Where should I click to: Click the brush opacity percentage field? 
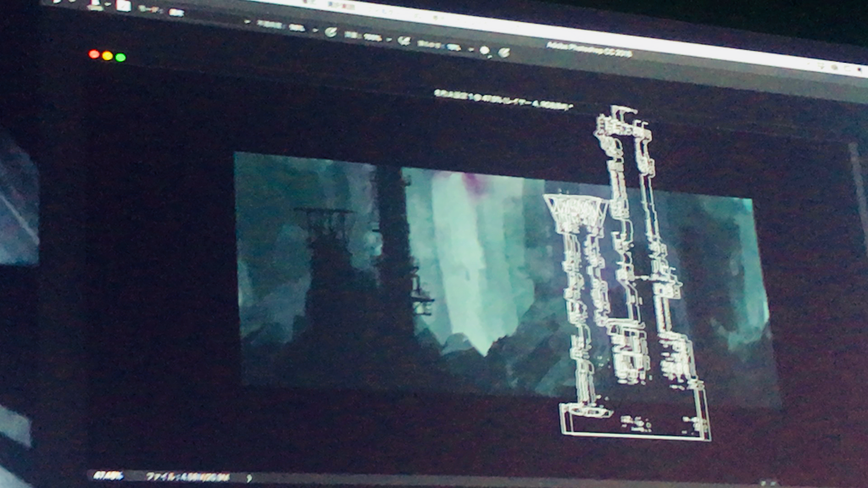[298, 28]
